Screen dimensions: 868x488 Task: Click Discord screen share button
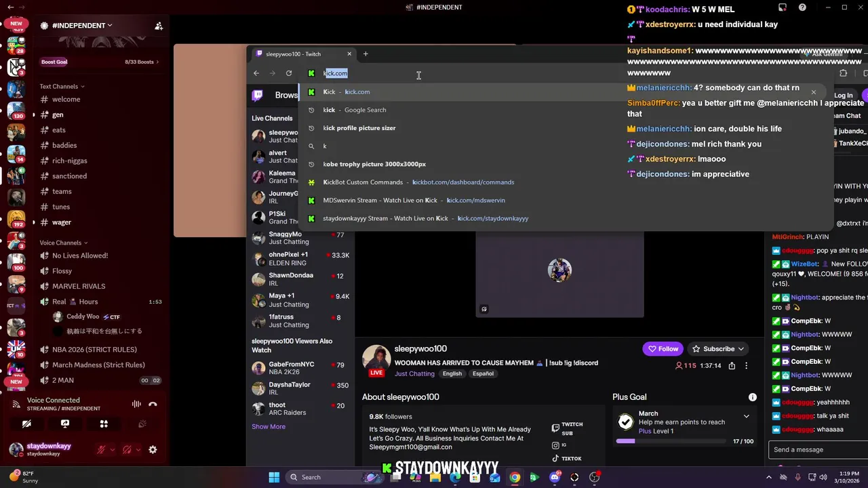pyautogui.click(x=65, y=424)
